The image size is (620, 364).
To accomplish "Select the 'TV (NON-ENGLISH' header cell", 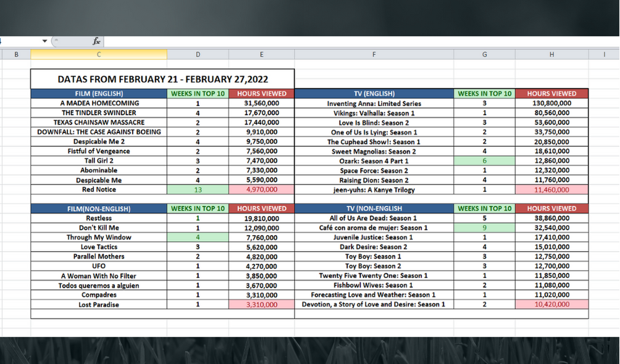I will 374,209.
